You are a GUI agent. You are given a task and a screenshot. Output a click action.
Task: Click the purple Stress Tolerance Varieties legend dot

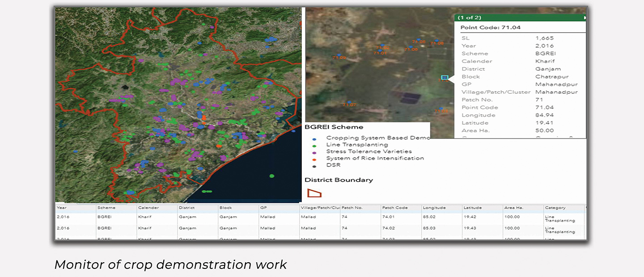pos(314,152)
